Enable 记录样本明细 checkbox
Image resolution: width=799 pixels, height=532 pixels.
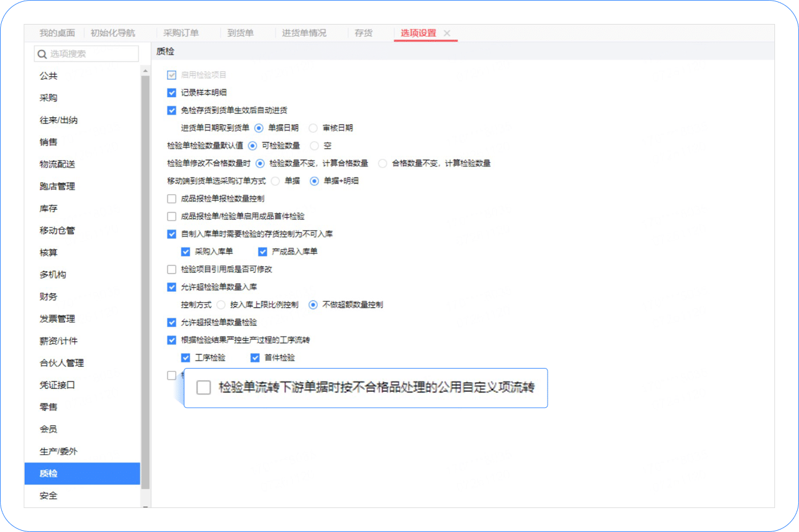[171, 93]
